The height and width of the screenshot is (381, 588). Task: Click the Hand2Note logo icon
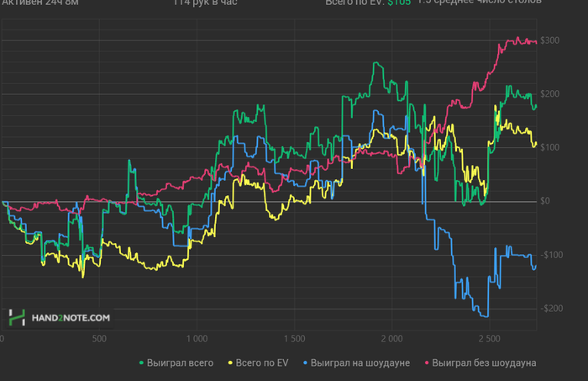tap(17, 318)
